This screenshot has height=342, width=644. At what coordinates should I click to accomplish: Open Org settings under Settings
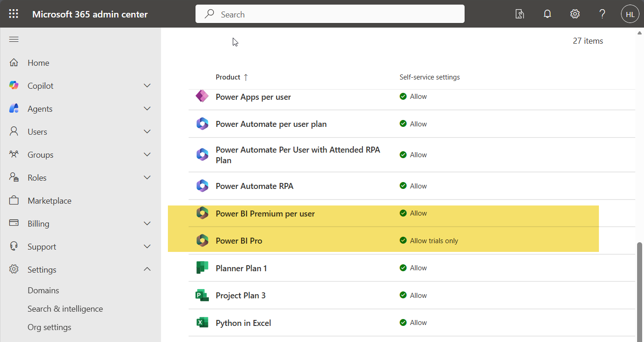(49, 327)
